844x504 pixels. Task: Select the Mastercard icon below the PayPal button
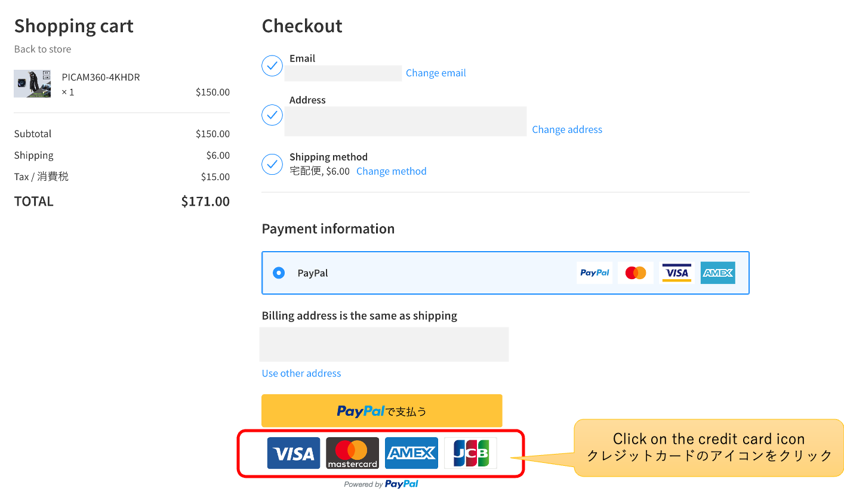point(352,453)
